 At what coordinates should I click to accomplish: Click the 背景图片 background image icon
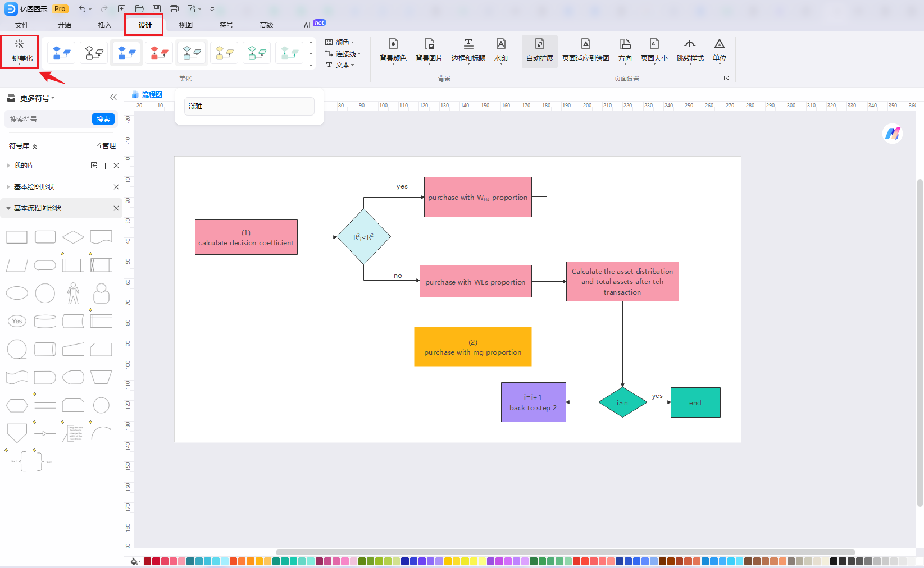(429, 51)
